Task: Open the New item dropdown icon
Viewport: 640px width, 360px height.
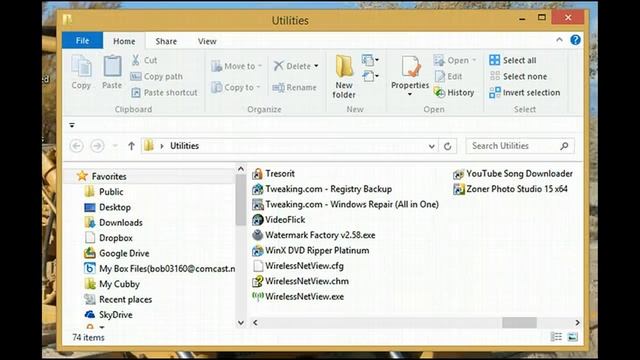Action: pos(370,60)
